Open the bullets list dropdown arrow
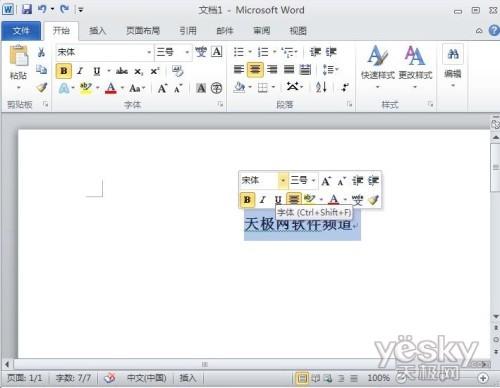This screenshot has width=500, height=388. [x=250, y=52]
